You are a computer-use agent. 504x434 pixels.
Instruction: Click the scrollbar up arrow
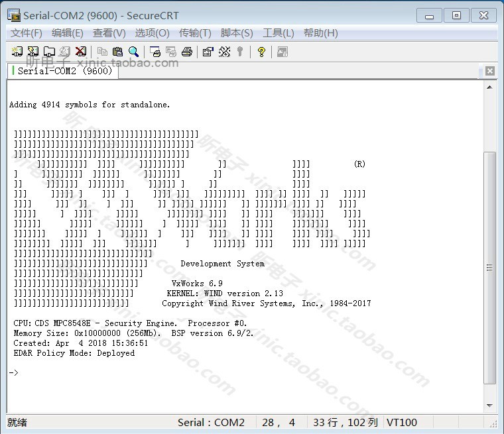pos(489,87)
